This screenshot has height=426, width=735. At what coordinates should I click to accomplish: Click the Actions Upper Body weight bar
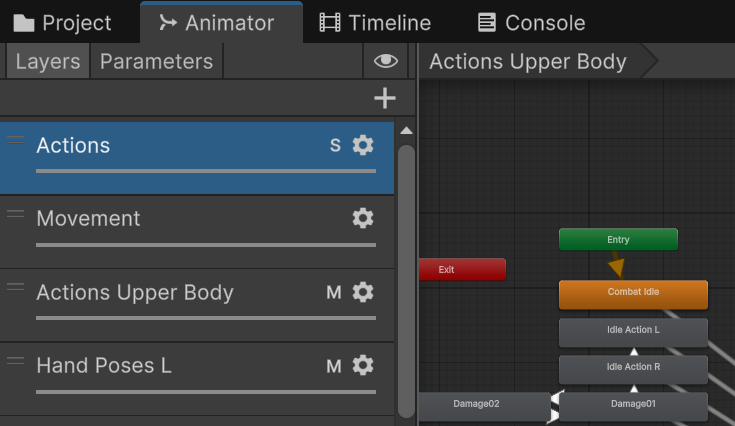click(206, 318)
